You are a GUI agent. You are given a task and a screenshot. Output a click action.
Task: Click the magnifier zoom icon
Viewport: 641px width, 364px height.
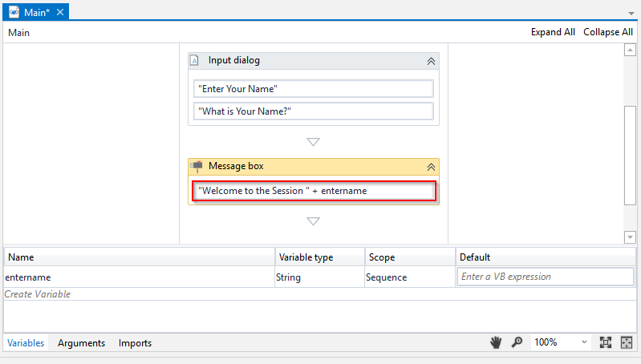click(517, 342)
